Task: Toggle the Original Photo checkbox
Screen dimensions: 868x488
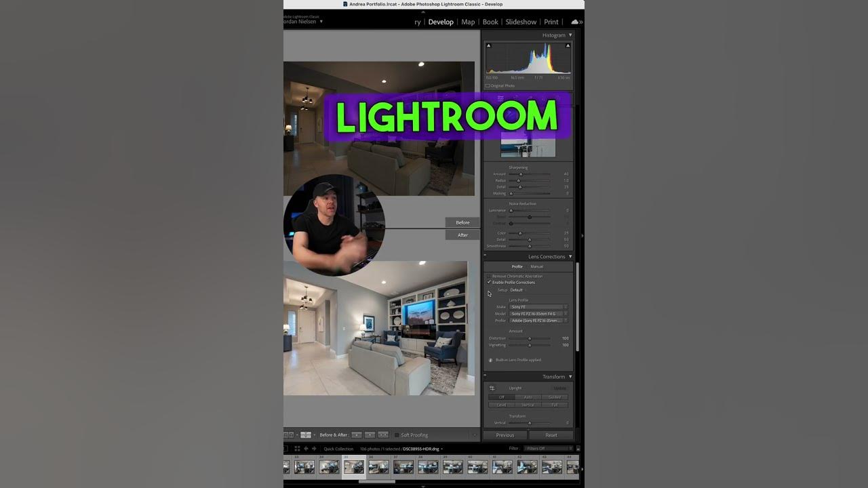Action: pyautogui.click(x=488, y=85)
